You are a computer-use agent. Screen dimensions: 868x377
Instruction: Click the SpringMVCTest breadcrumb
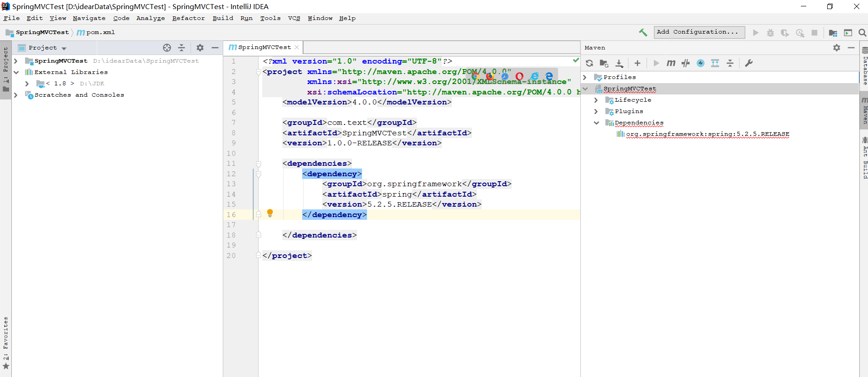(42, 32)
